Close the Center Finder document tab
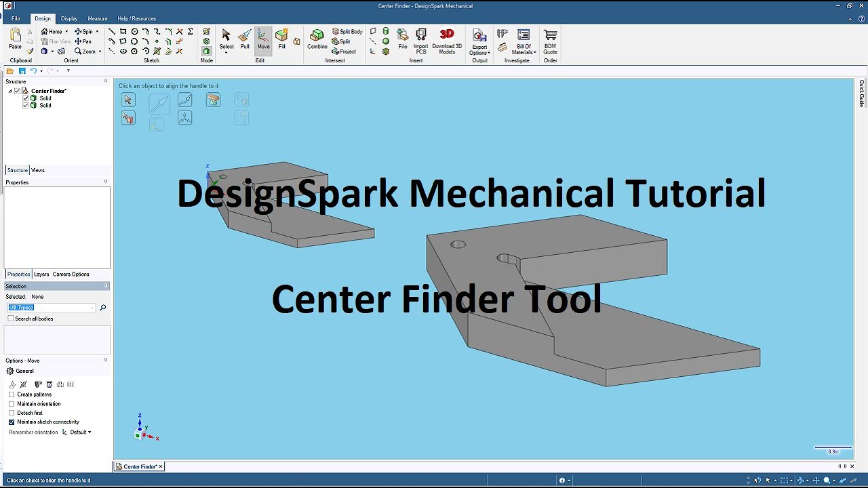This screenshot has width=868, height=488. click(x=161, y=467)
